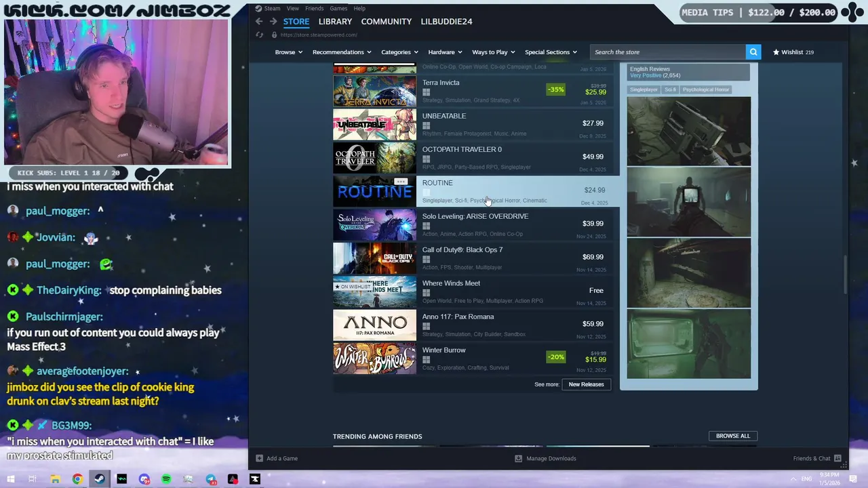Click Windows platform icon under Call of Duty
Image resolution: width=868 pixels, height=488 pixels.
coord(426,259)
